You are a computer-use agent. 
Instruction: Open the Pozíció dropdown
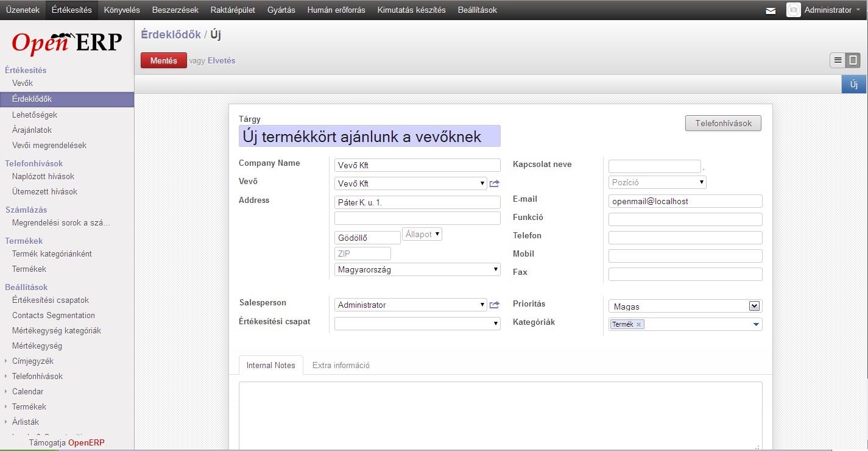[702, 182]
